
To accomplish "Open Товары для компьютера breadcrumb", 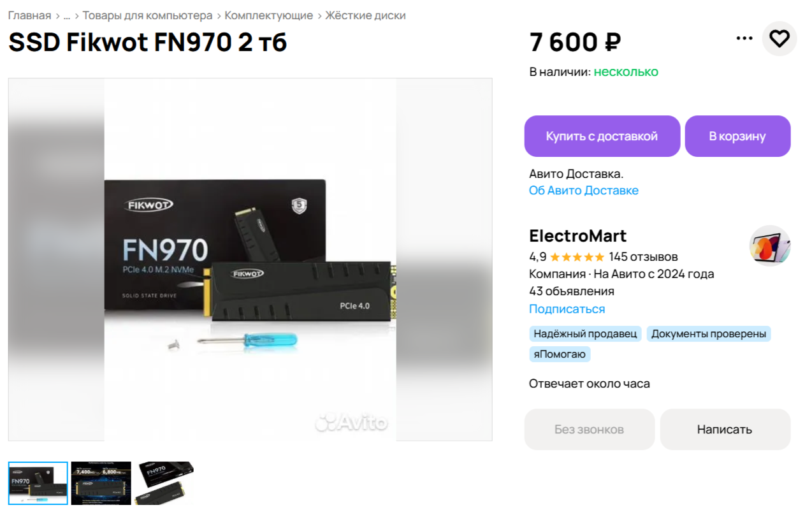I will [148, 15].
